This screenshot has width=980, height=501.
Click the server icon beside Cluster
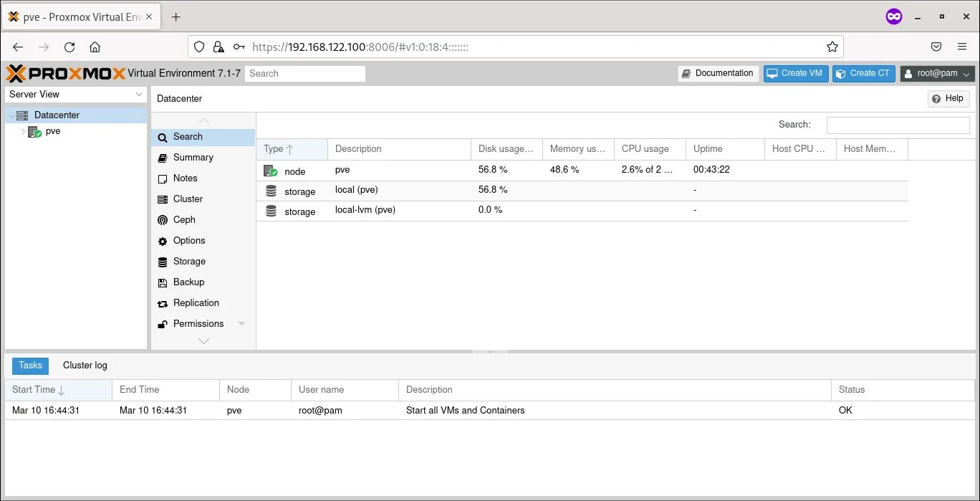click(x=163, y=199)
